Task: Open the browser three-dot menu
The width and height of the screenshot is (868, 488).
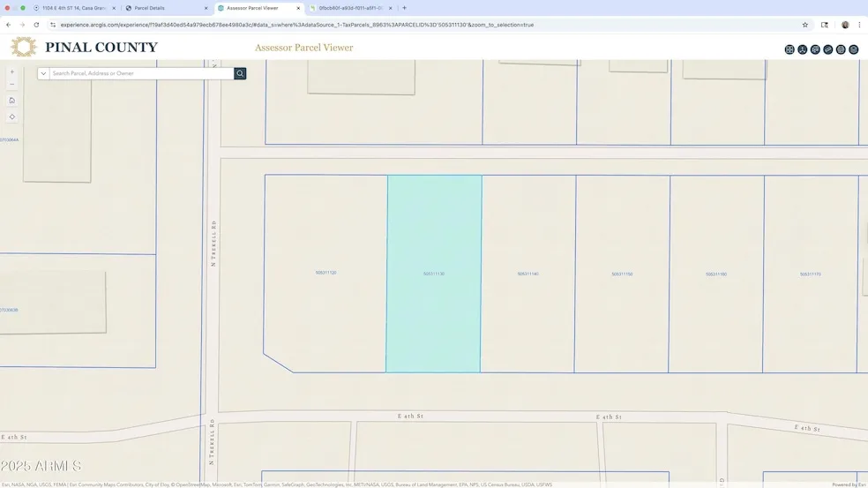Action: click(x=860, y=25)
